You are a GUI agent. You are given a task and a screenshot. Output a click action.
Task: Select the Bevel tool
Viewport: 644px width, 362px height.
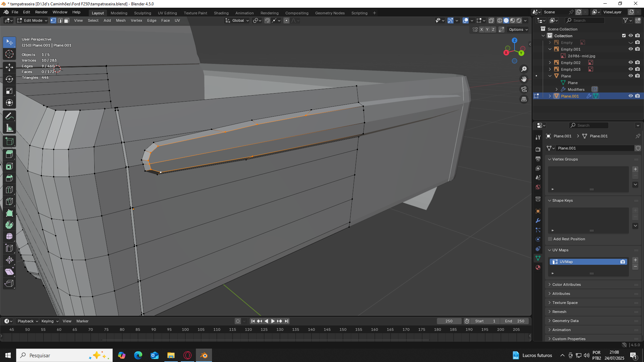pos(9,178)
